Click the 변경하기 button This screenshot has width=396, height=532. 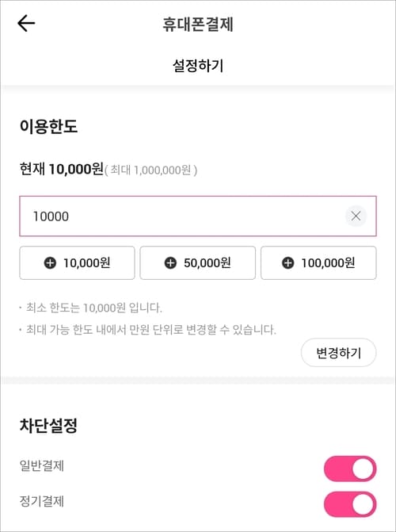[338, 353]
